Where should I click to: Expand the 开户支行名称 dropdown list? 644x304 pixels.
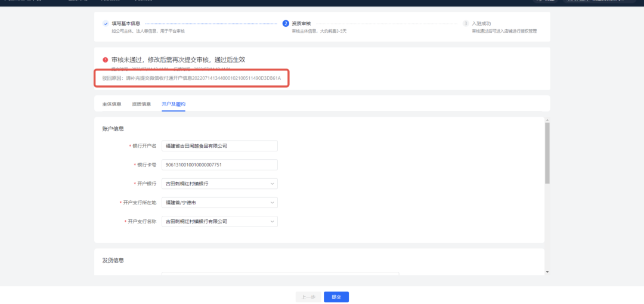click(x=219, y=222)
